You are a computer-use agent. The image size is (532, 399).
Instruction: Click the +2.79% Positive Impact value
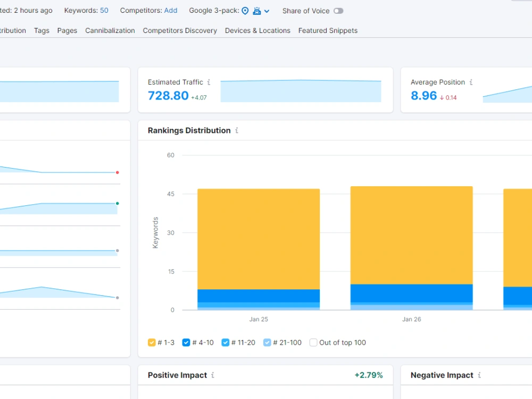pos(369,375)
